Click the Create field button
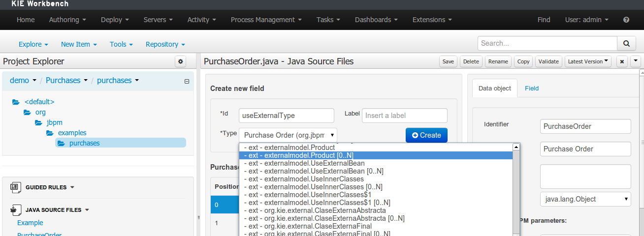Screen dimensions: 644x236 [426, 135]
